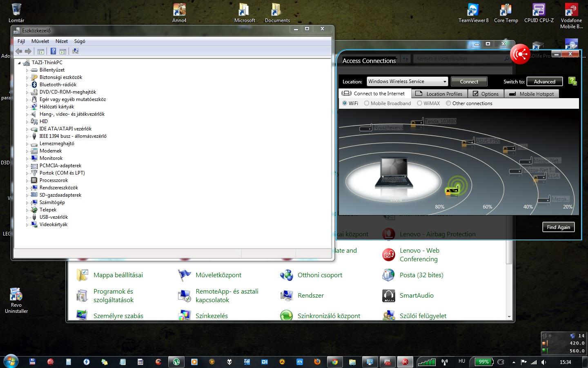This screenshot has height=368, width=588.
Task: Collapse the TAZI-ThinkPC root node
Action: 19,63
